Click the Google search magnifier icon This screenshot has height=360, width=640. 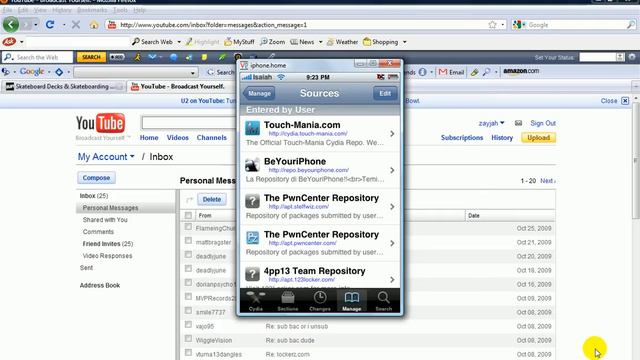(x=631, y=25)
